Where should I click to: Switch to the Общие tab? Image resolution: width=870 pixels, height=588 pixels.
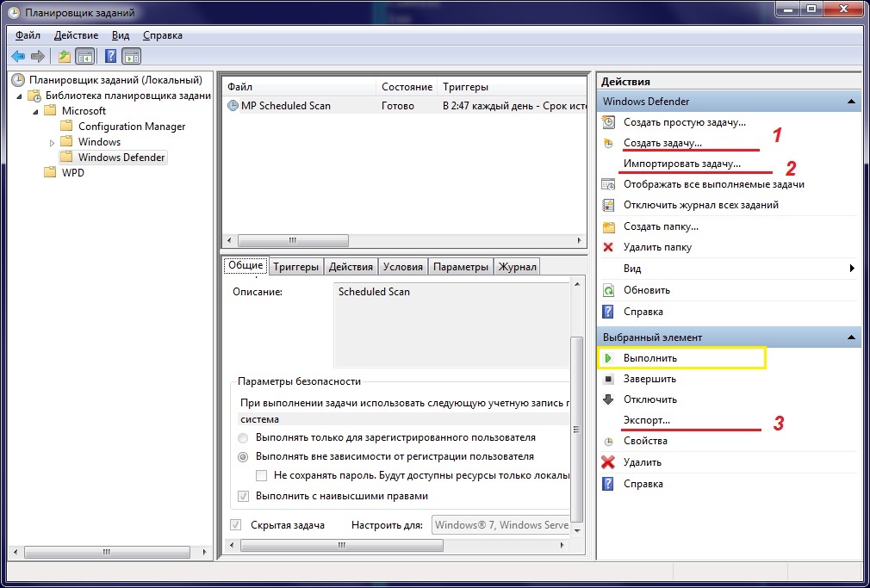[245, 266]
